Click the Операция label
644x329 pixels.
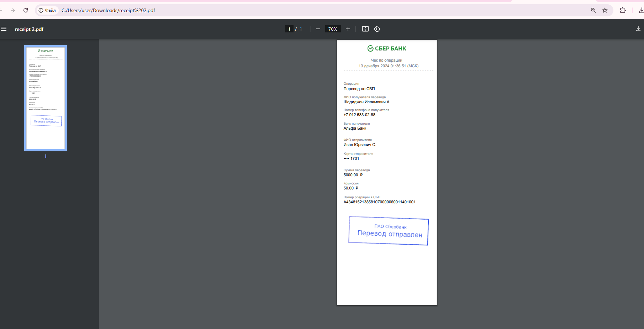[351, 84]
